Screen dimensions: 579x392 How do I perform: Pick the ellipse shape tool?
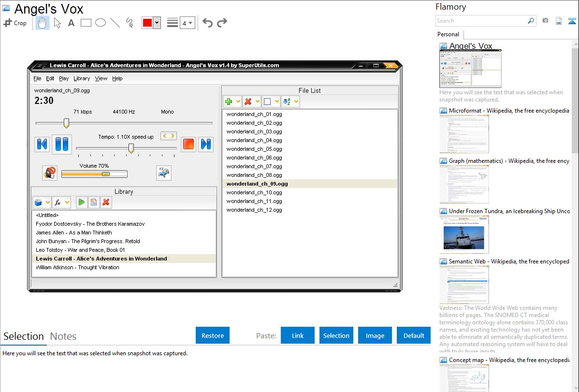pyautogui.click(x=101, y=23)
